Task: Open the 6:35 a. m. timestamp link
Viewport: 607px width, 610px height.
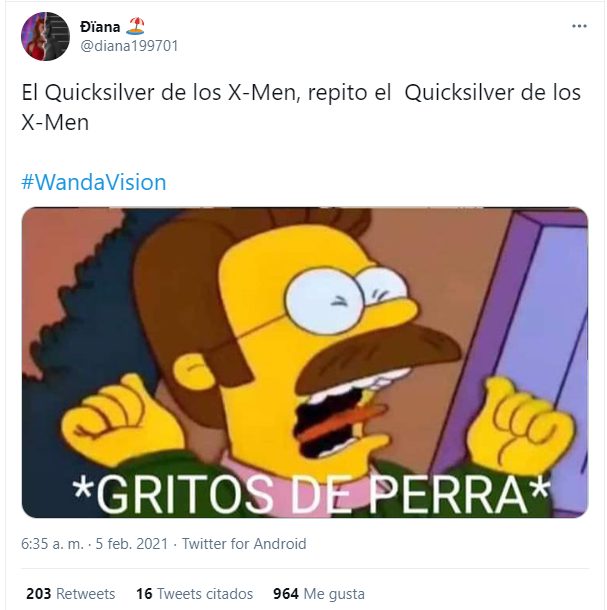Action: pos(53,543)
